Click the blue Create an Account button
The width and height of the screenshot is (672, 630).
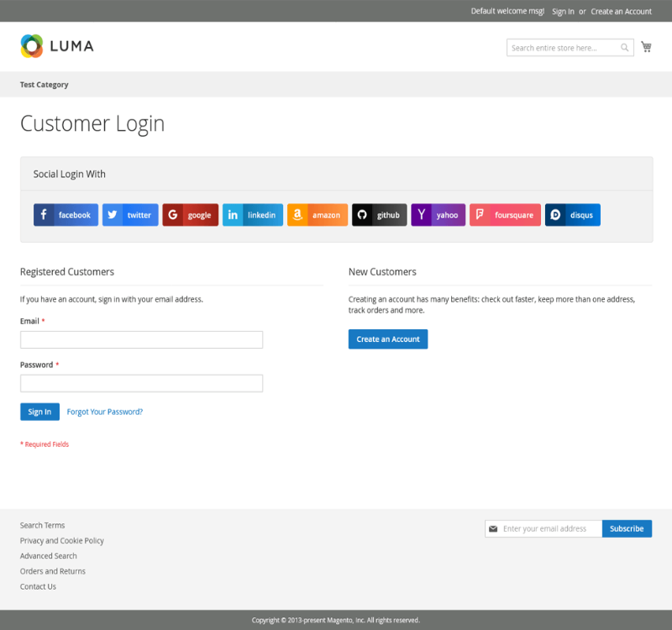click(388, 339)
